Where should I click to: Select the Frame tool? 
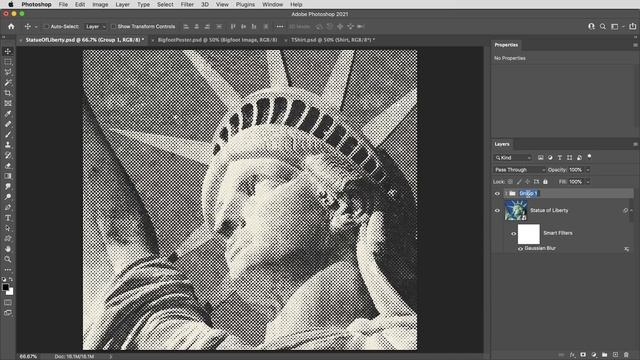8,103
